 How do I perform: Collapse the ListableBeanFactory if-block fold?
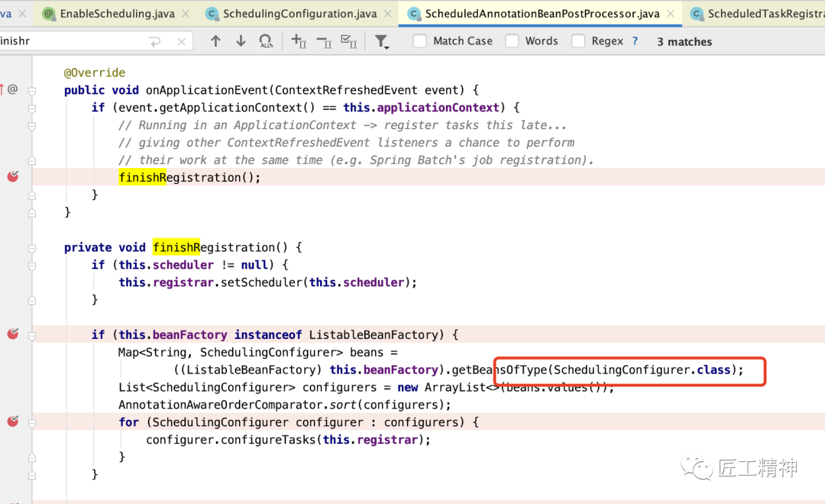point(32,336)
